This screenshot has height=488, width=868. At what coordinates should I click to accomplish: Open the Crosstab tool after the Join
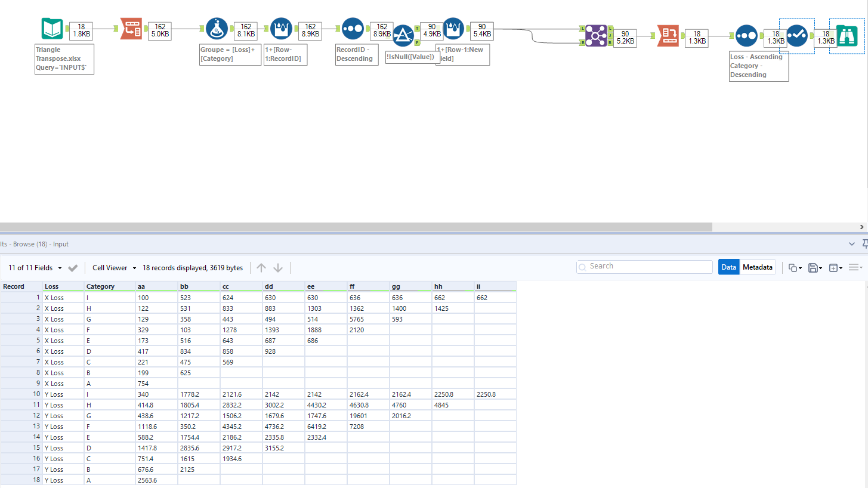coord(668,36)
